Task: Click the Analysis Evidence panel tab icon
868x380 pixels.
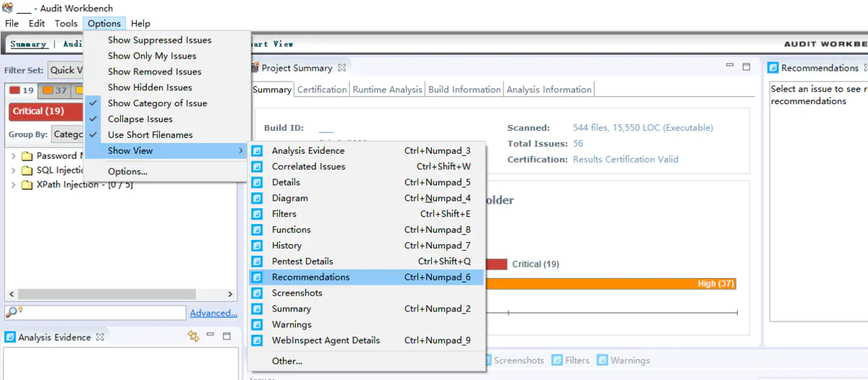Action: point(10,337)
